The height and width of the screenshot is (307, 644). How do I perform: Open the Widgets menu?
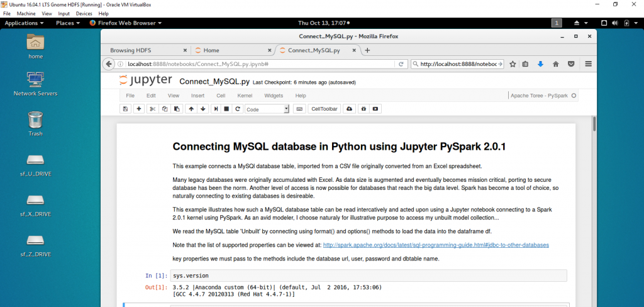[274, 96]
